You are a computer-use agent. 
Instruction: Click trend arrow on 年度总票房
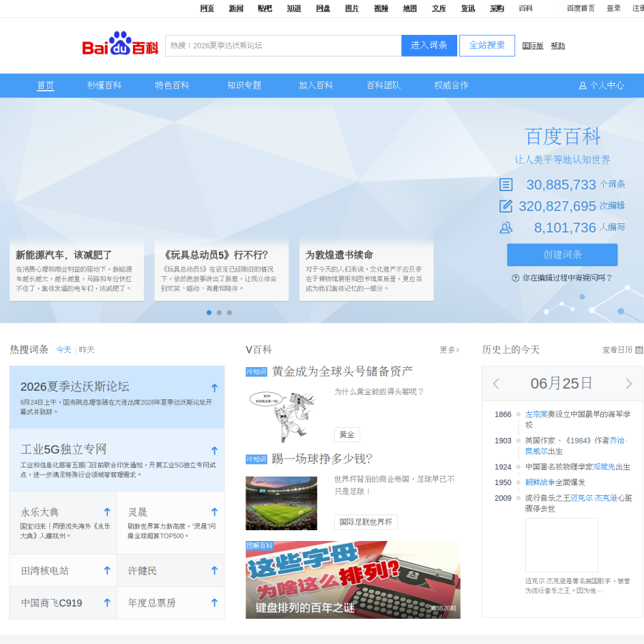pyautogui.click(x=215, y=602)
